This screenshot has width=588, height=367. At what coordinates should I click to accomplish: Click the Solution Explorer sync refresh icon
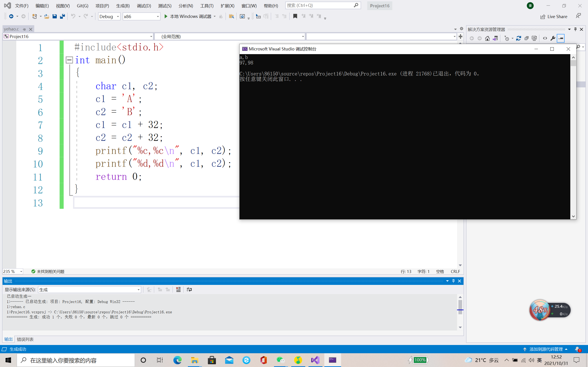pyautogui.click(x=518, y=38)
